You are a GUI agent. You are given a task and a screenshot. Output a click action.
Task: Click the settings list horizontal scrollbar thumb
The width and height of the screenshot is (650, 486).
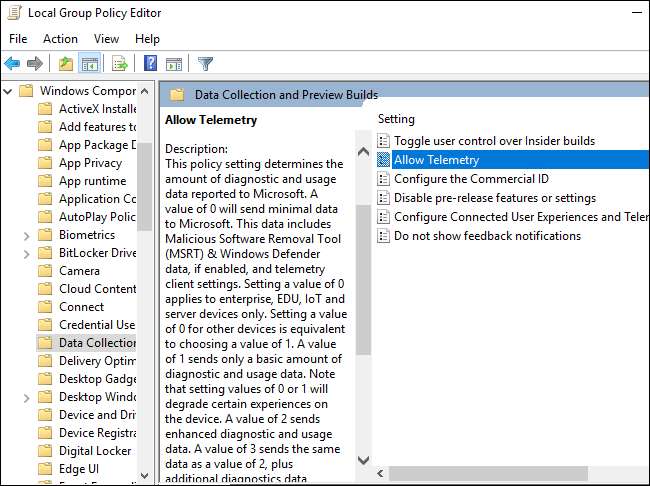(488, 473)
